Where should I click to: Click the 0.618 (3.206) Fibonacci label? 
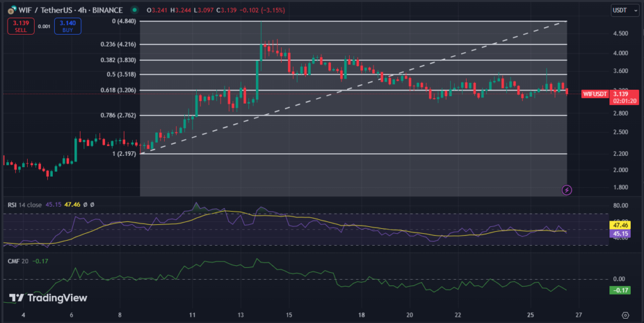118,90
